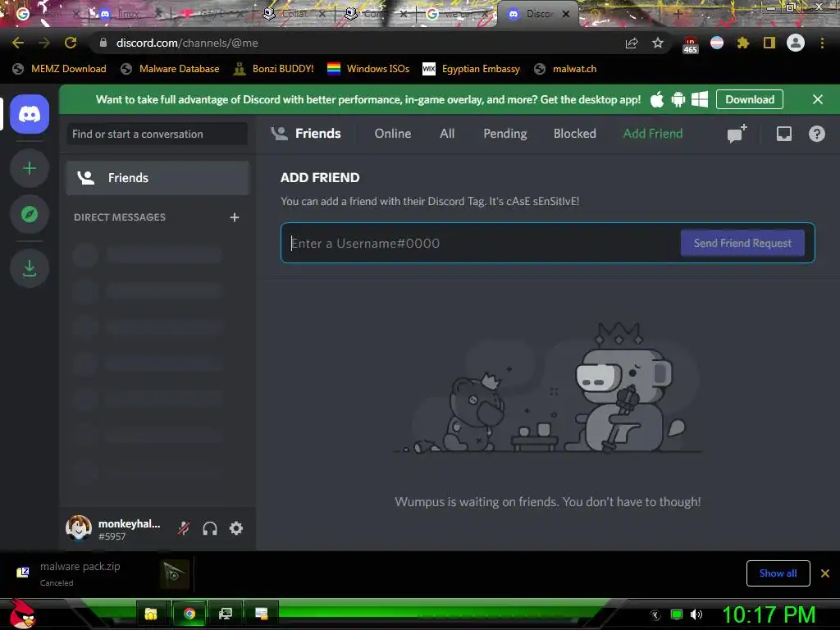Select Friends in the DM sidebar
The height and width of the screenshot is (630, 840).
pyautogui.click(x=157, y=178)
